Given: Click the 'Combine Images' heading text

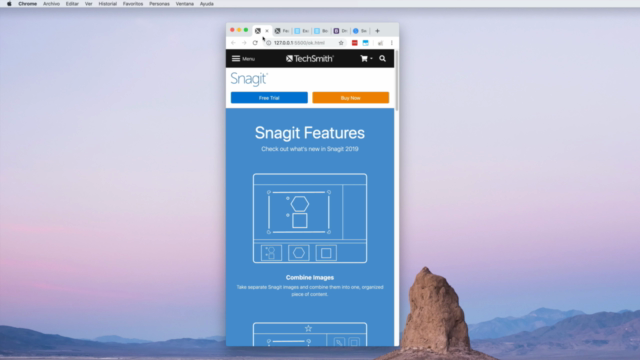Looking at the screenshot, I should 310,278.
